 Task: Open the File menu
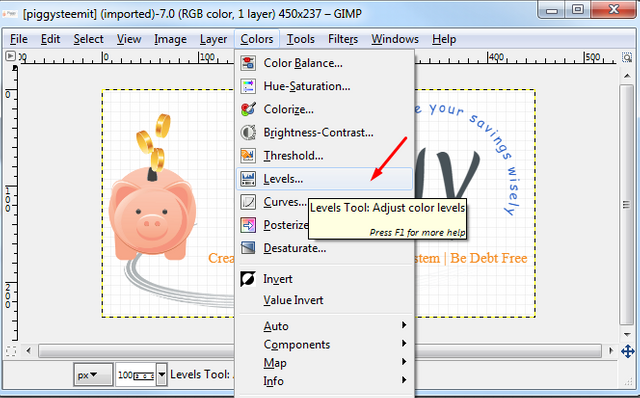tap(19, 39)
